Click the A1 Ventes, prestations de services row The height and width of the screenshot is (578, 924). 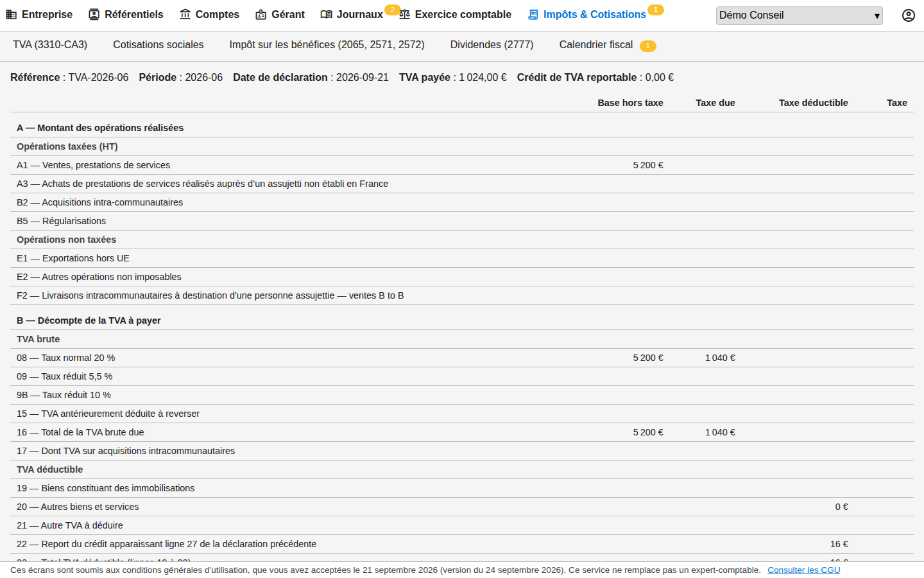[462, 165]
